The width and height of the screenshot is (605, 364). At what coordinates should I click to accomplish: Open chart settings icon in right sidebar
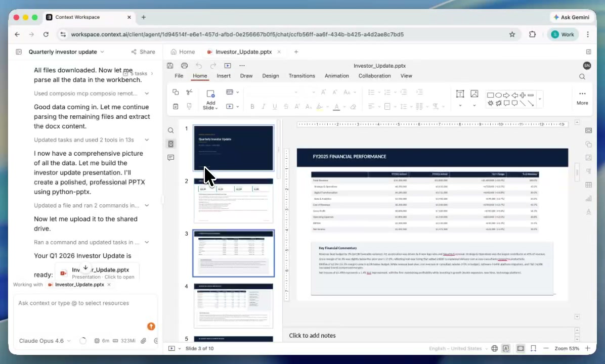[x=588, y=198]
